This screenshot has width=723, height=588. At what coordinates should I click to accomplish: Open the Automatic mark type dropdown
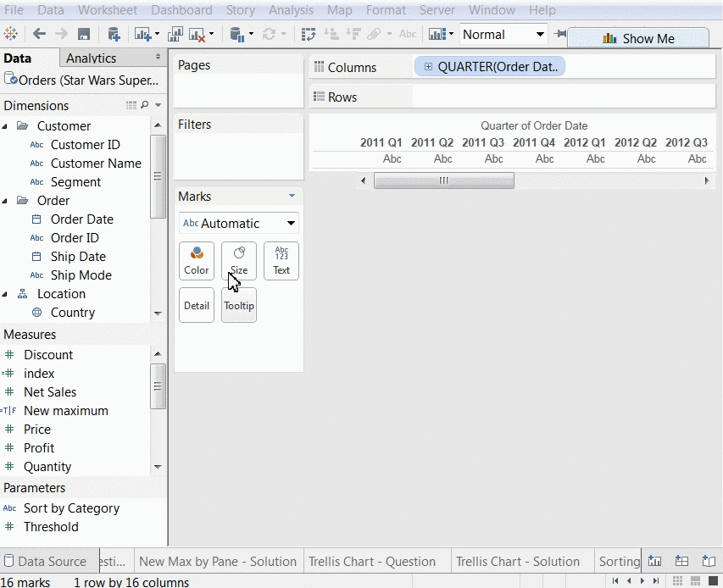click(x=238, y=224)
